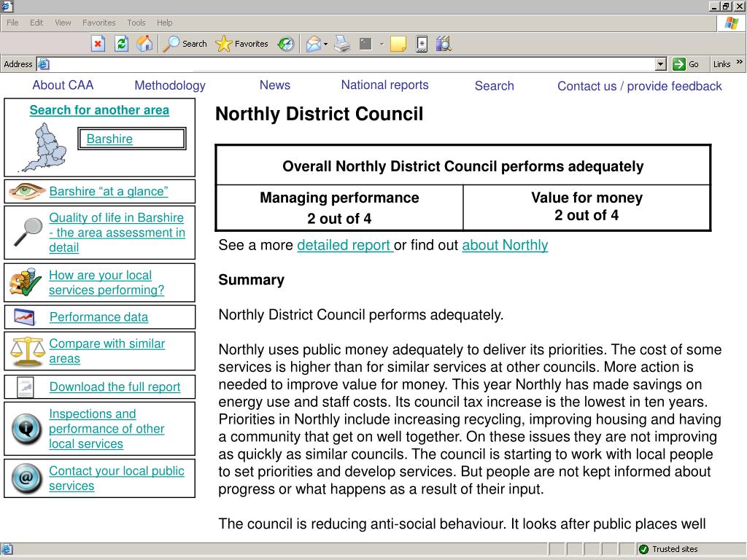Click the Northly District Council heading
Image resolution: width=747 pixels, height=560 pixels.
[x=320, y=114]
